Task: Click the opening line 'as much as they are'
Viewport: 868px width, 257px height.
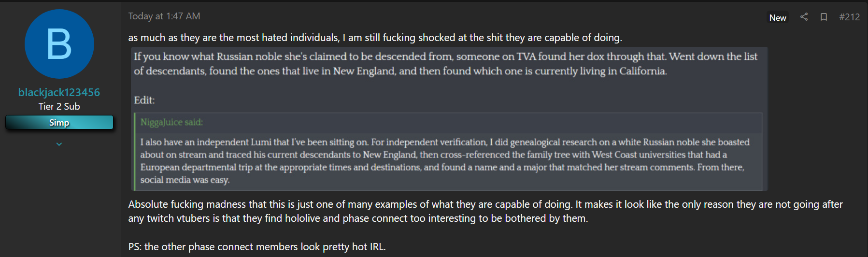Action: [375, 38]
